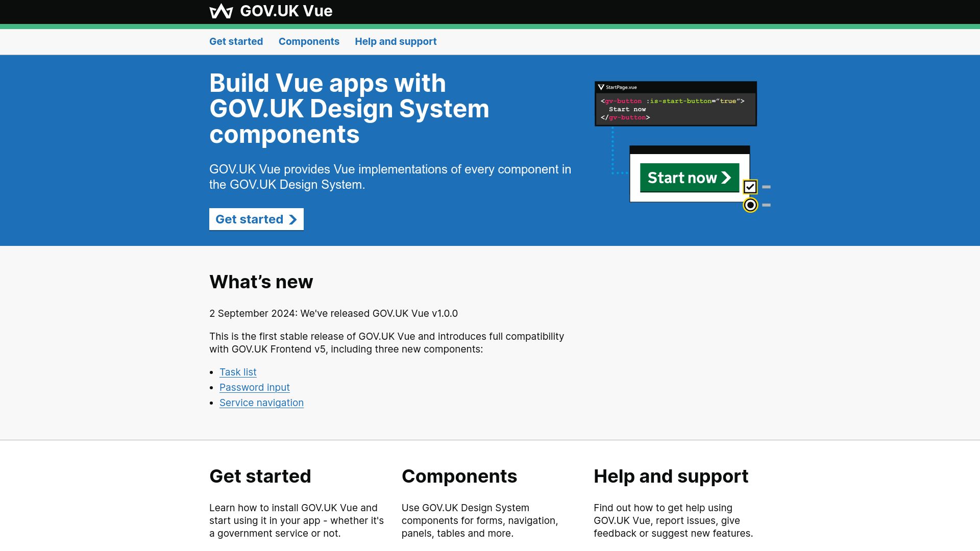Follow the Service navigation link
This screenshot has height=551, width=980.
point(261,403)
